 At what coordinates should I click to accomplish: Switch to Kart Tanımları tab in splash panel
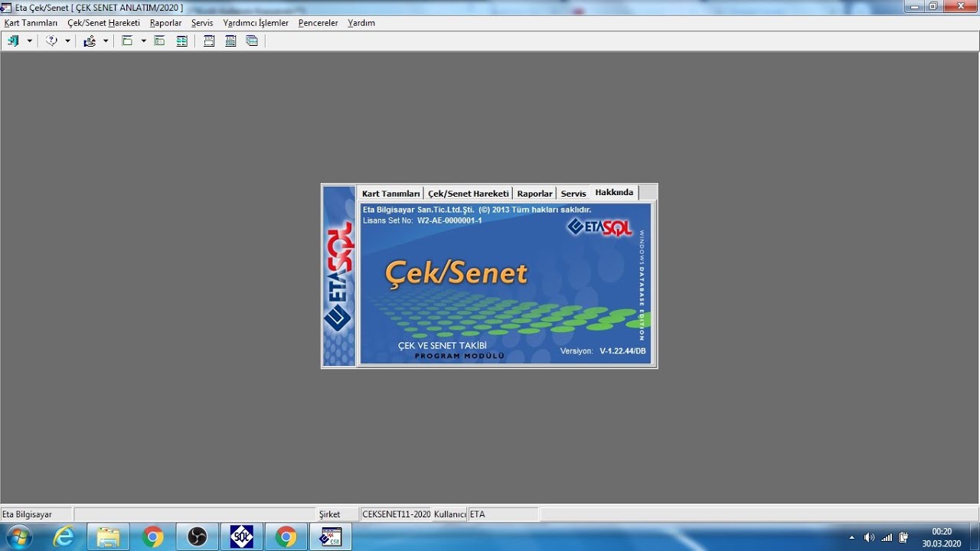(391, 194)
